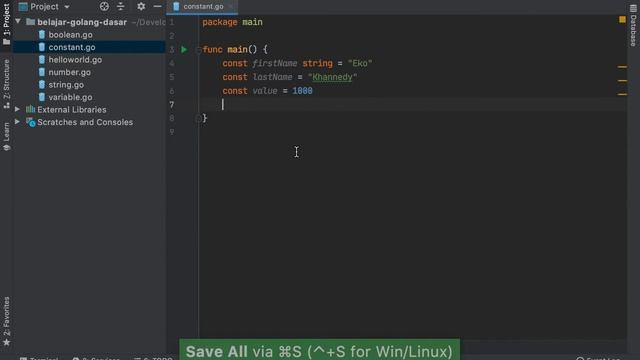
Task: Select constant.go in the project tree
Action: click(x=72, y=47)
